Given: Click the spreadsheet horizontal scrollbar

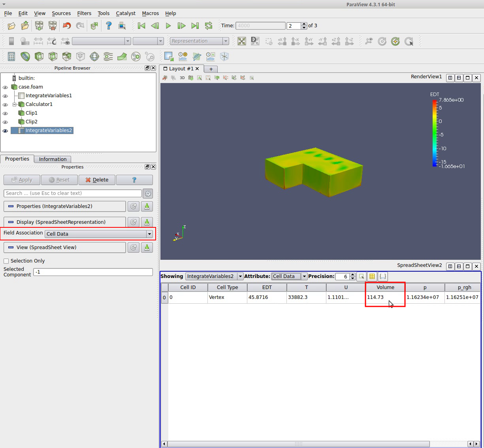Looking at the screenshot, I should [298, 444].
